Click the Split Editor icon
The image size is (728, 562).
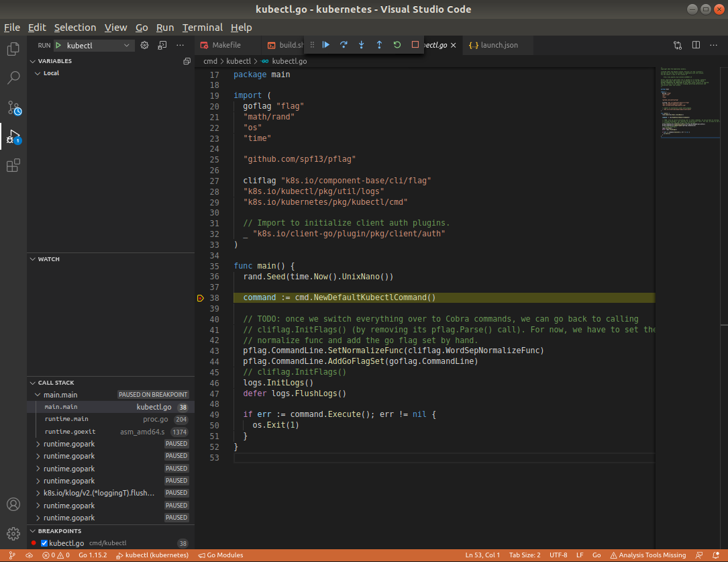coord(696,45)
